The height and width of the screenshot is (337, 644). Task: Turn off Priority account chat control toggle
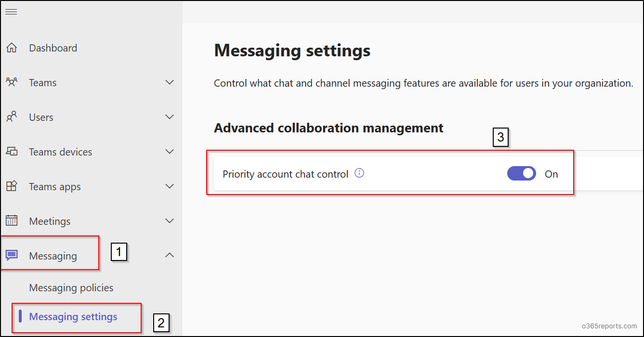click(521, 173)
